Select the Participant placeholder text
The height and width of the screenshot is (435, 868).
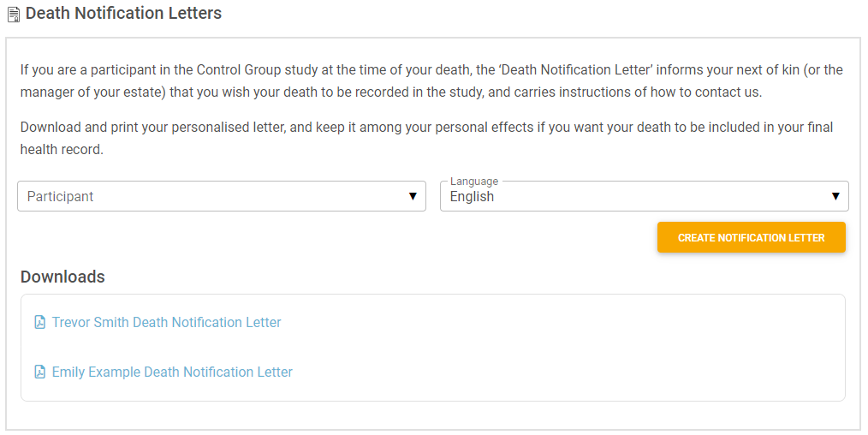coord(60,196)
